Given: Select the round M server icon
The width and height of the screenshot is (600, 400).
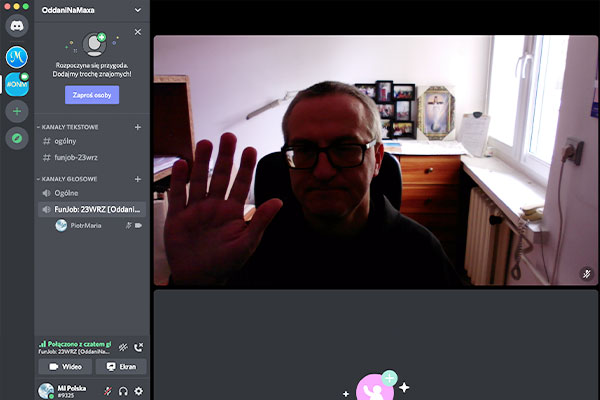Looking at the screenshot, I should pyautogui.click(x=17, y=57).
